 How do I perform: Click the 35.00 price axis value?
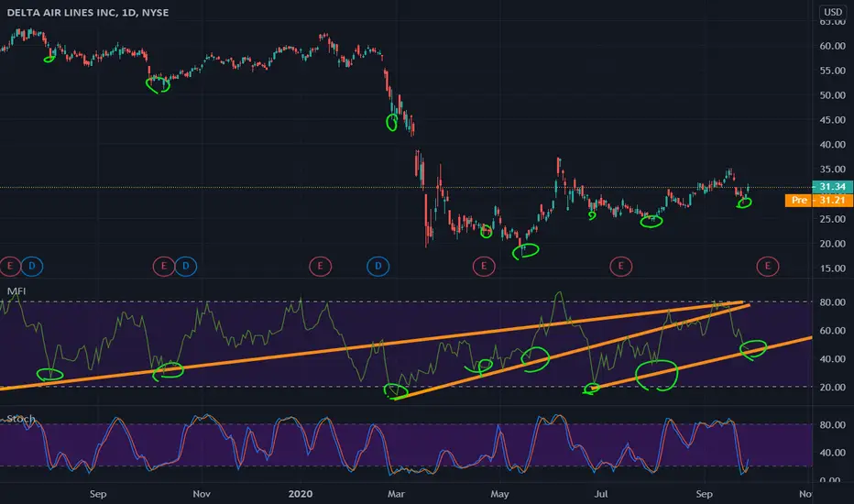(832, 170)
